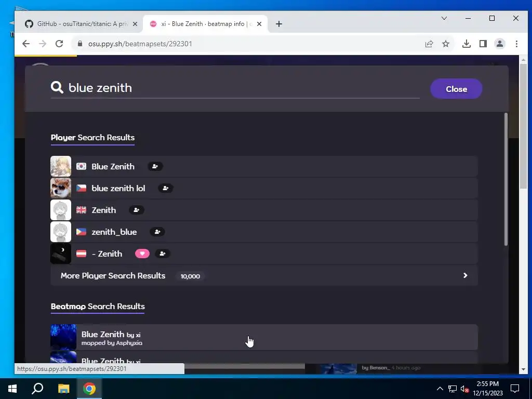
Task: Click Czech flag beside 'blue zenith lol'
Action: (x=81, y=188)
